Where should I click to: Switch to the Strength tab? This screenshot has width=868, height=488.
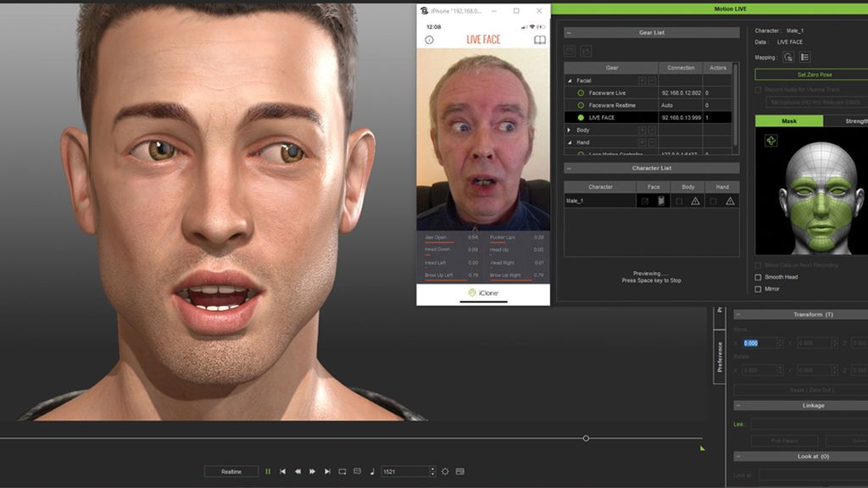click(x=856, y=121)
